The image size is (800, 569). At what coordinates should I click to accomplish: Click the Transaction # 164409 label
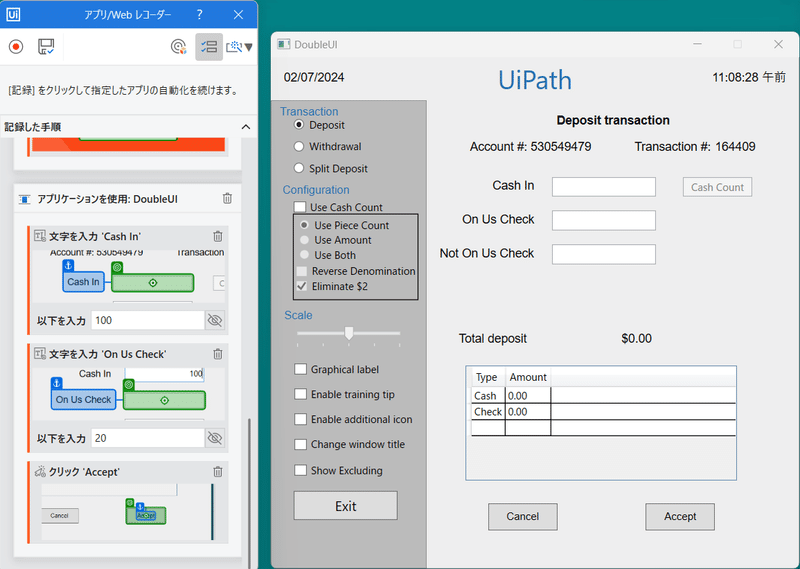[695, 147]
